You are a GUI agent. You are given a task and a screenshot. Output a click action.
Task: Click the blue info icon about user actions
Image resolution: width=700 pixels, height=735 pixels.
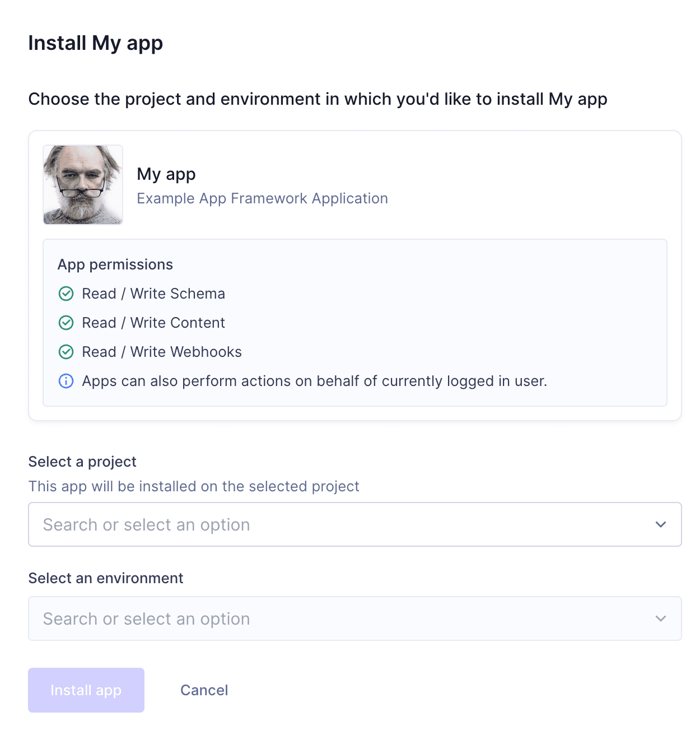tap(66, 381)
